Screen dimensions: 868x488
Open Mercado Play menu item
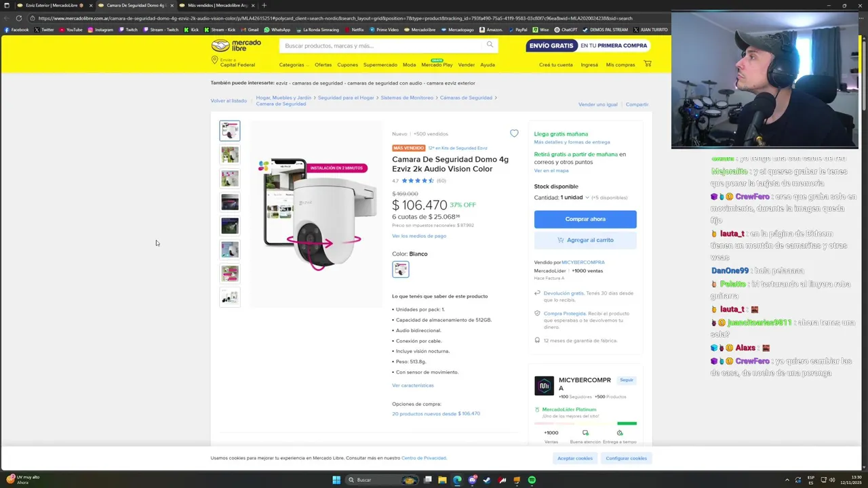click(x=437, y=64)
